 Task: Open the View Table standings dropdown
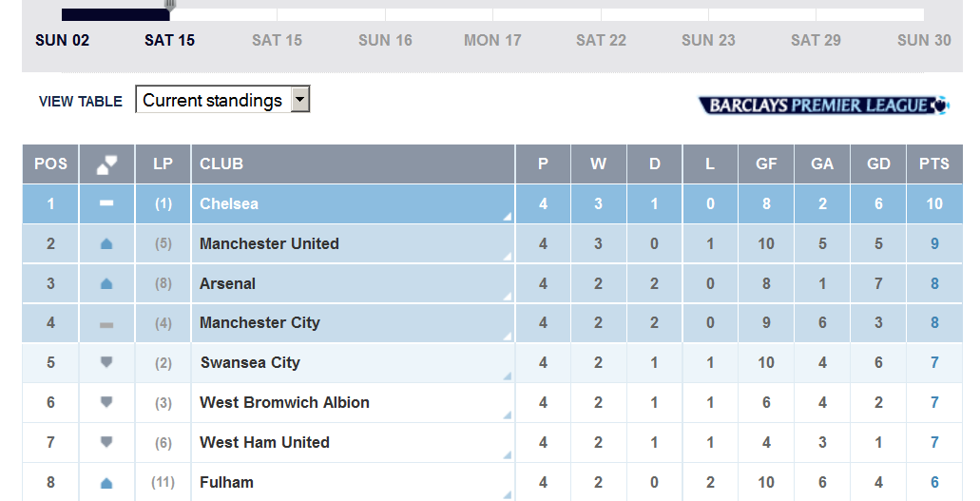coord(300,100)
